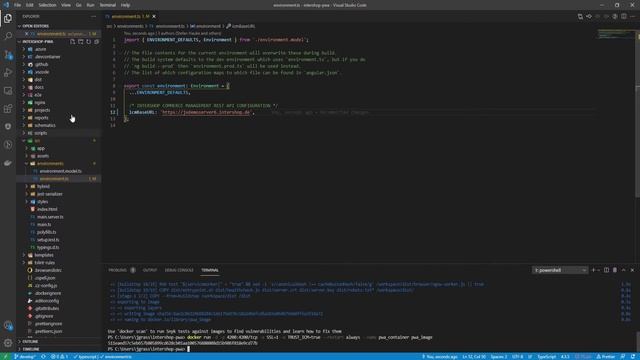Open main.ts in the file tree

[x=44, y=224]
